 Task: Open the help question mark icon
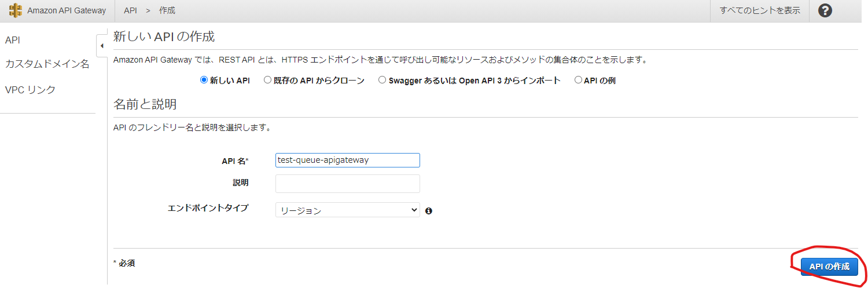(x=825, y=10)
